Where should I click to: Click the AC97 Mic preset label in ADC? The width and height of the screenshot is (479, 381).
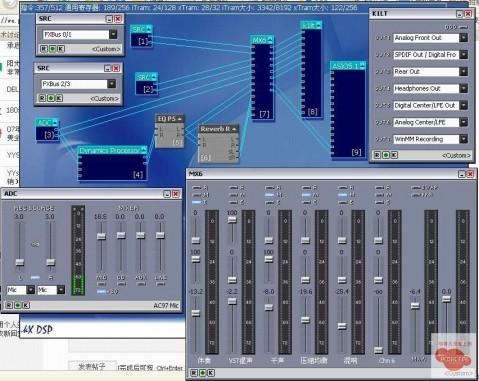pyautogui.click(x=166, y=305)
